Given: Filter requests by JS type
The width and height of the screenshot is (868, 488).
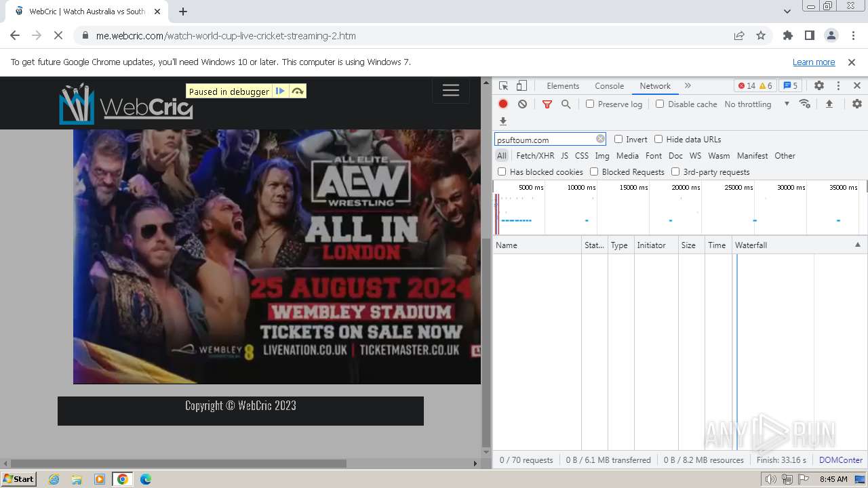Looking at the screenshot, I should point(564,155).
